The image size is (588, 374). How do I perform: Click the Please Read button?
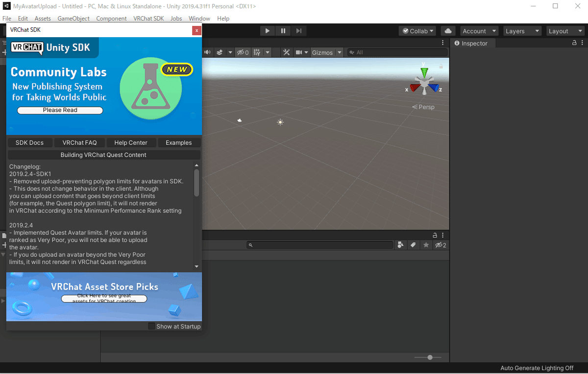[60, 110]
